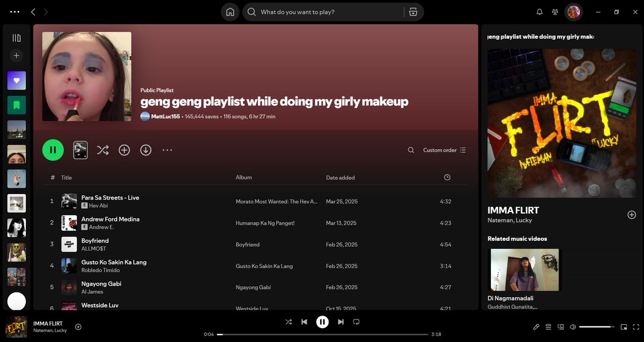Add playlist to Your Library
Image resolution: width=644 pixels, height=342 pixels.
pos(125,150)
